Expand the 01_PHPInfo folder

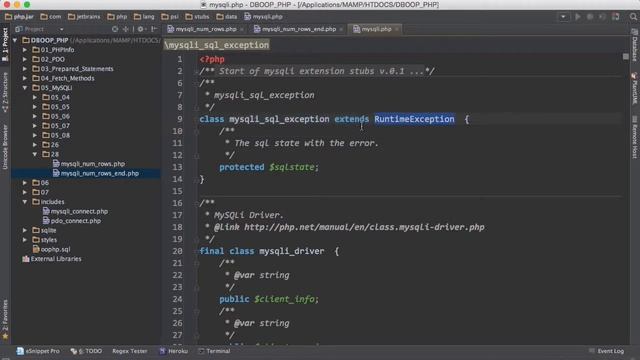(25, 50)
